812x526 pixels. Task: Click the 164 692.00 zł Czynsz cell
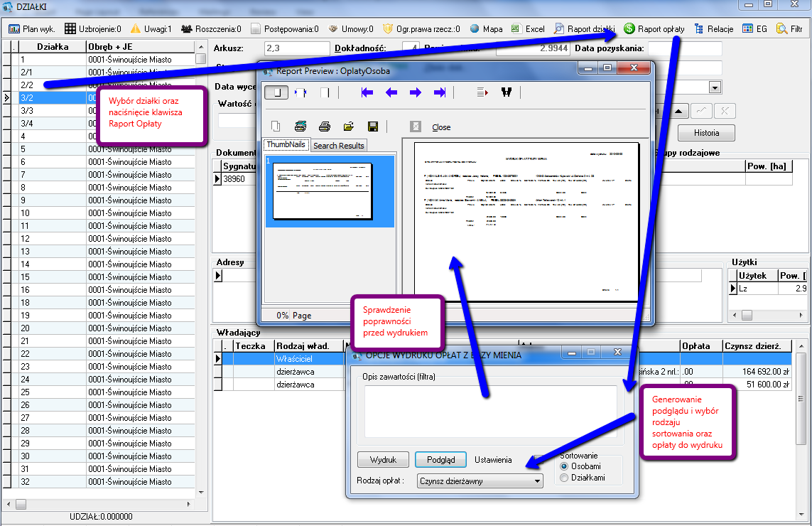757,372
